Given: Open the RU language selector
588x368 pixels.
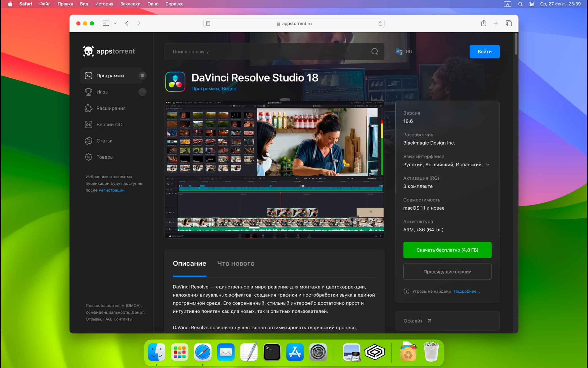Looking at the screenshot, I should click(404, 51).
